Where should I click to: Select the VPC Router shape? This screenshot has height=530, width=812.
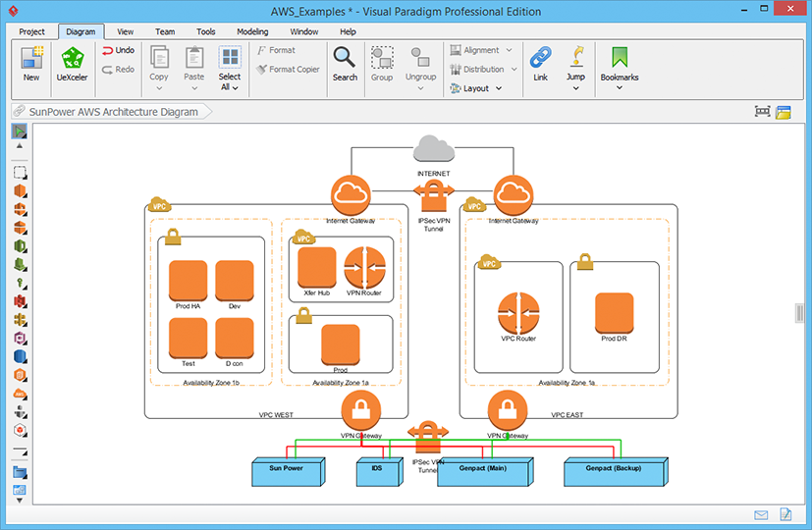click(x=518, y=313)
